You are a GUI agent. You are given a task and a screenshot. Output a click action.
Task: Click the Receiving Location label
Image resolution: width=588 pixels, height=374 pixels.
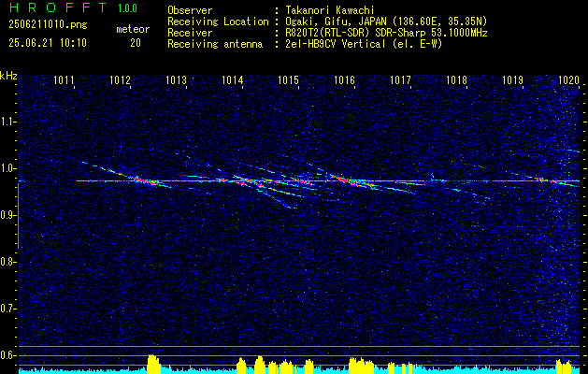218,22
